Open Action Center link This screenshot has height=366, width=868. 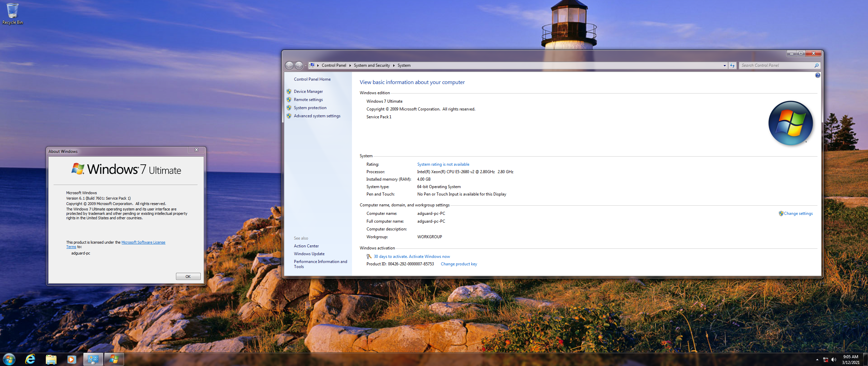[306, 246]
